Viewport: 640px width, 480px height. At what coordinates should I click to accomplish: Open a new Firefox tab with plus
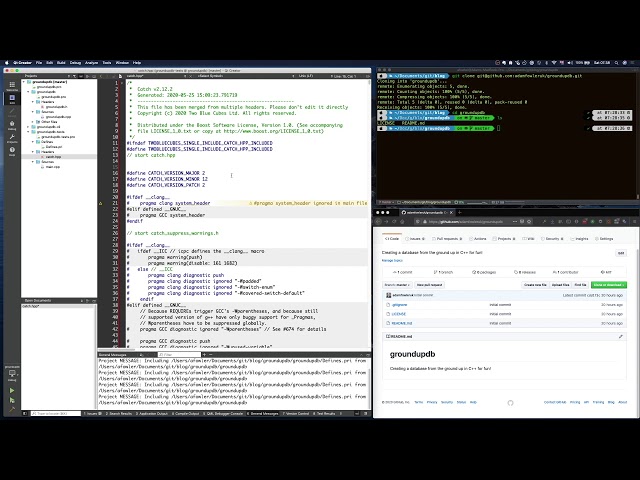(x=460, y=212)
